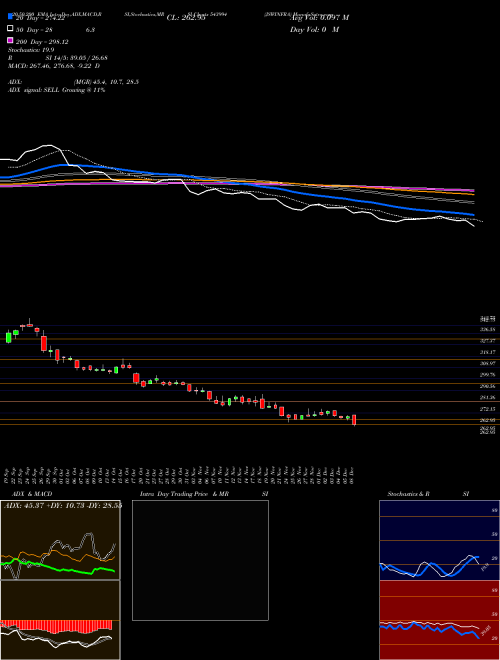Select the "Stochastics: 19.9" reading
Screen dimensions: 500x660
pos(31,50)
